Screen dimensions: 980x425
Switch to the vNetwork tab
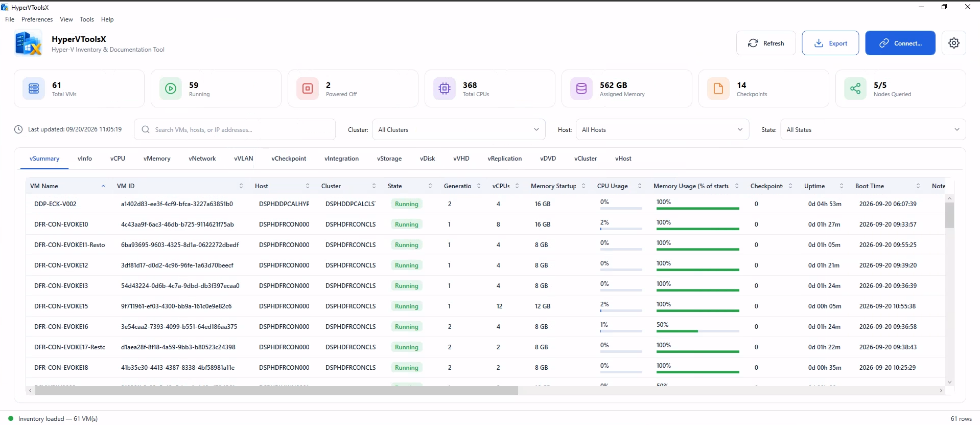202,159
